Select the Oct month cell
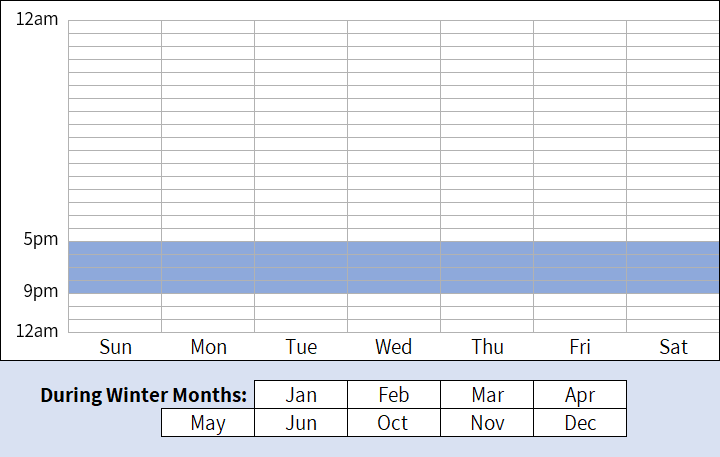 click(394, 423)
